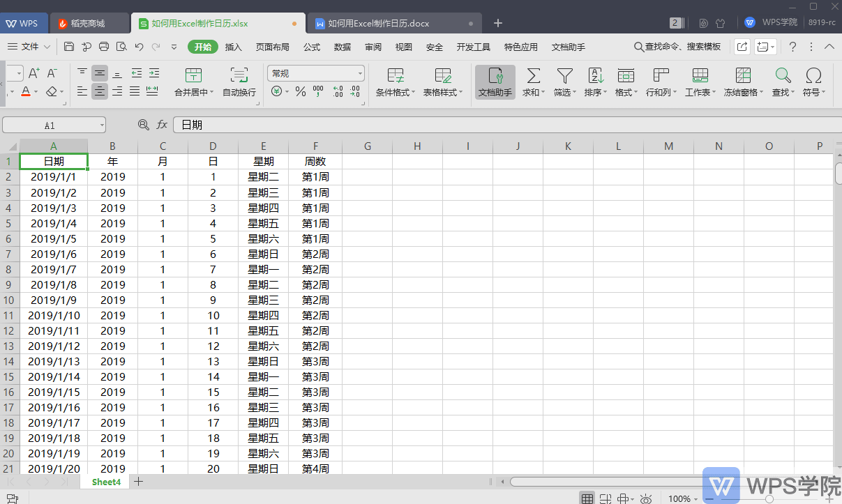Collapse the ribbon with the up chevron
This screenshot has width=842, height=504.
click(x=829, y=47)
